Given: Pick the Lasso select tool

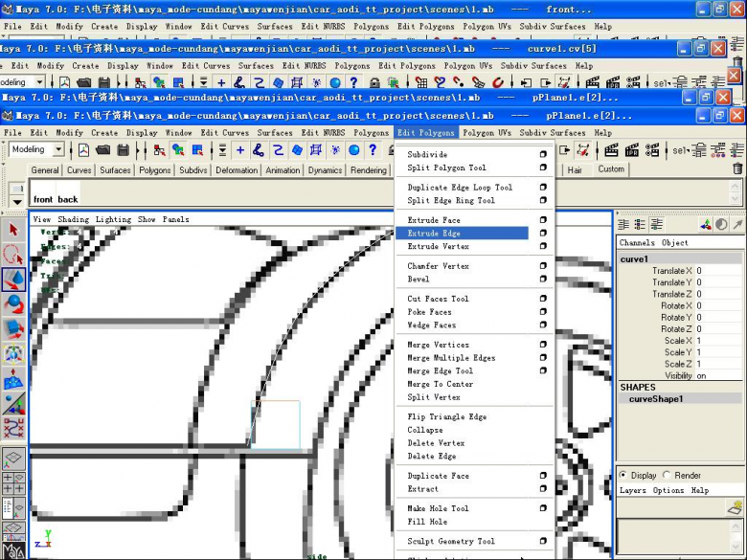Looking at the screenshot, I should (13, 255).
